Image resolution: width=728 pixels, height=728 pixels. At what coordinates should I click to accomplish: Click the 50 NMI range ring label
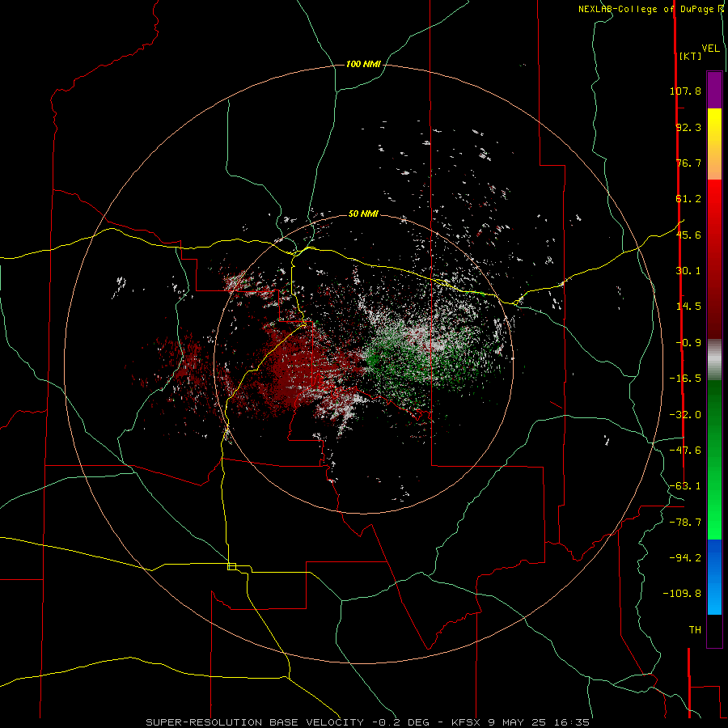coord(363,214)
